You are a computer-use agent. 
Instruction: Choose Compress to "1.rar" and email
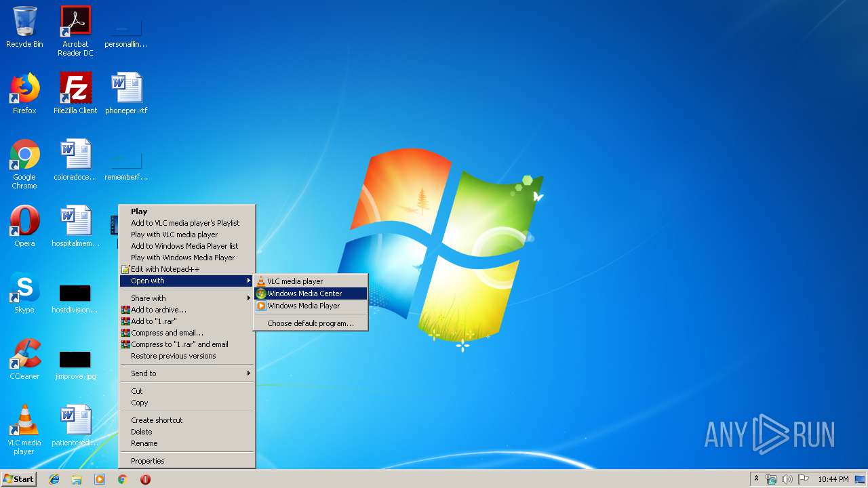[187, 344]
